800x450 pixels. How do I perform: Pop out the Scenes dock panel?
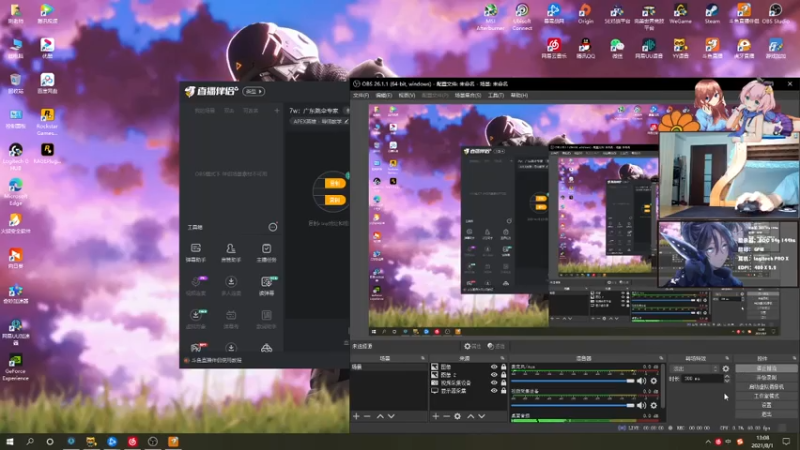pyautogui.click(x=423, y=358)
